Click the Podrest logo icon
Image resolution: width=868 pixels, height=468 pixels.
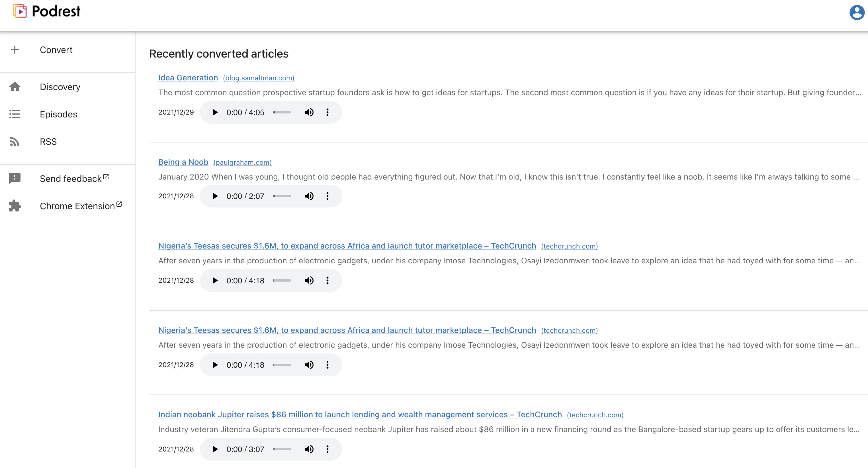click(20, 11)
